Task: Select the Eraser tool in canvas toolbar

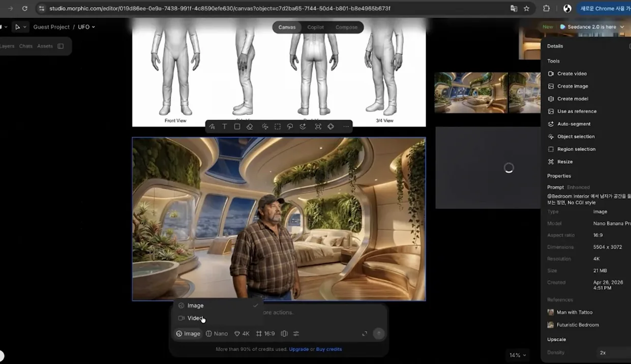Action: click(x=250, y=127)
